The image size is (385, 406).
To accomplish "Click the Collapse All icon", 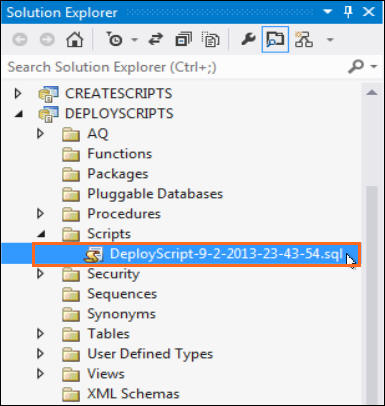I will pos(183,40).
